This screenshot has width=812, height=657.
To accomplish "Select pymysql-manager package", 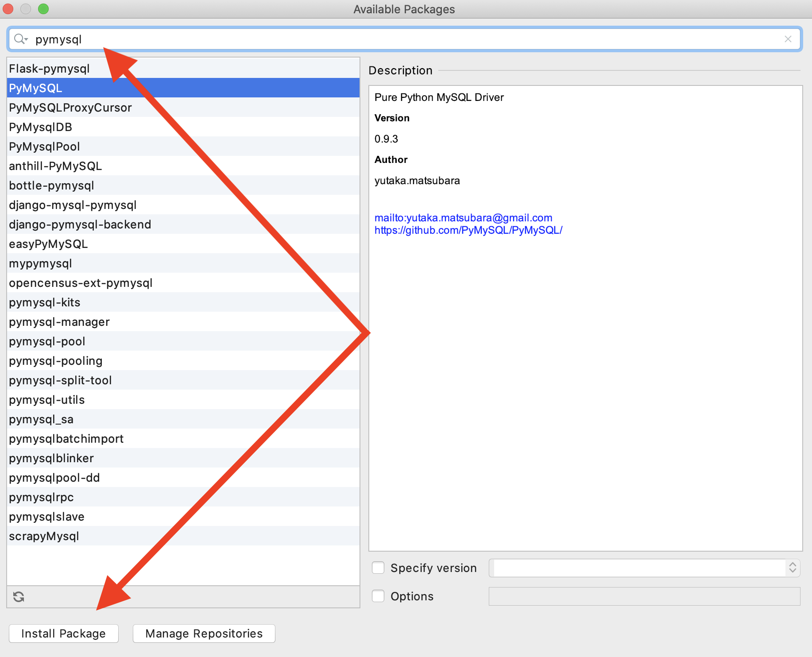I will pos(183,321).
